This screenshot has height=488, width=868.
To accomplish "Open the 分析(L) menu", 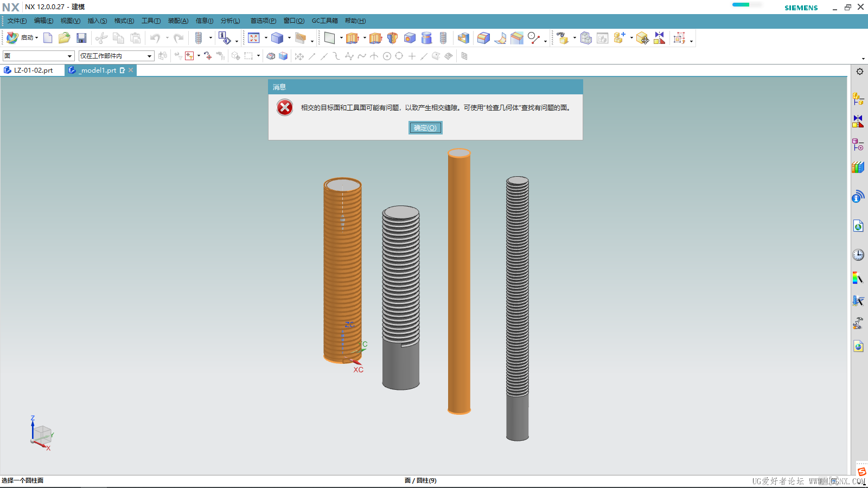I will point(230,21).
